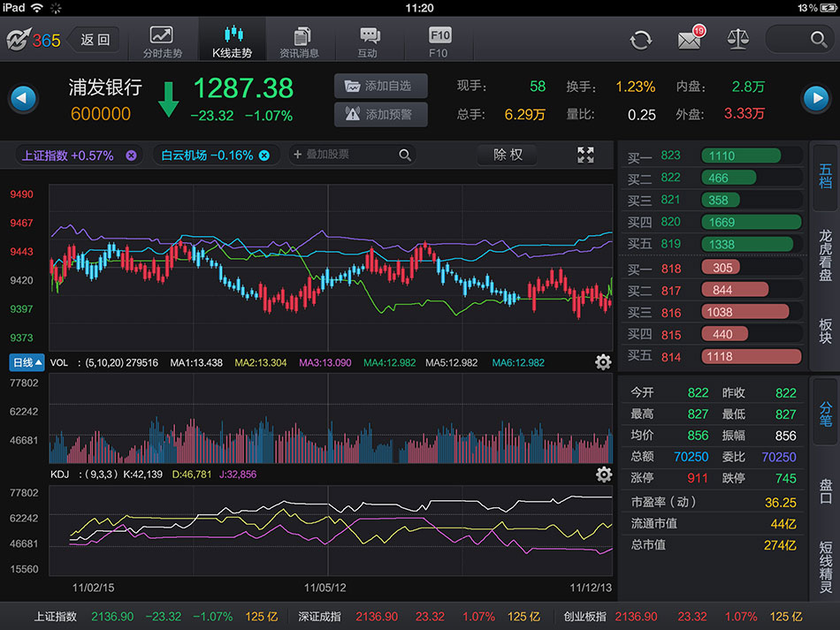Click the Wi-Fi icon in status bar
The image size is (840, 630).
[x=36, y=7]
